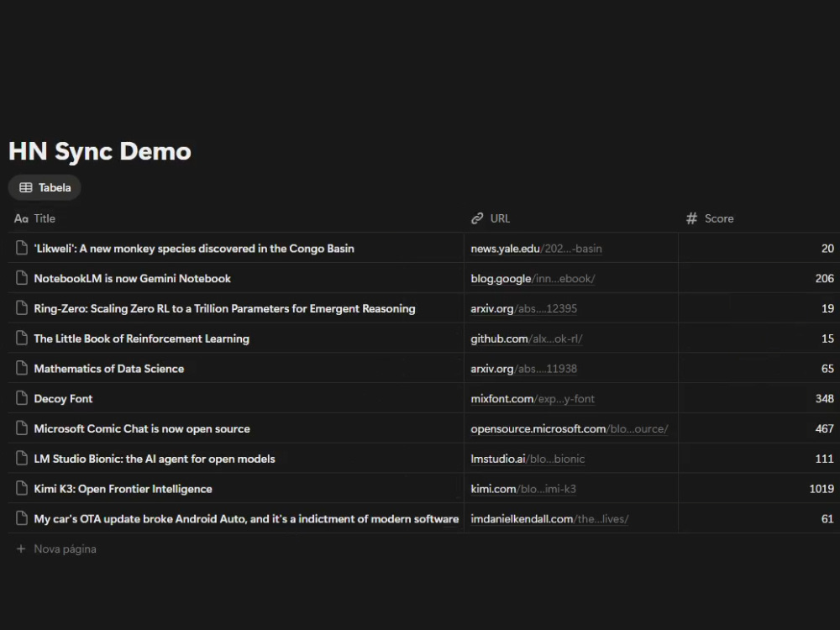Click the HN Sync Demo page title

click(100, 151)
